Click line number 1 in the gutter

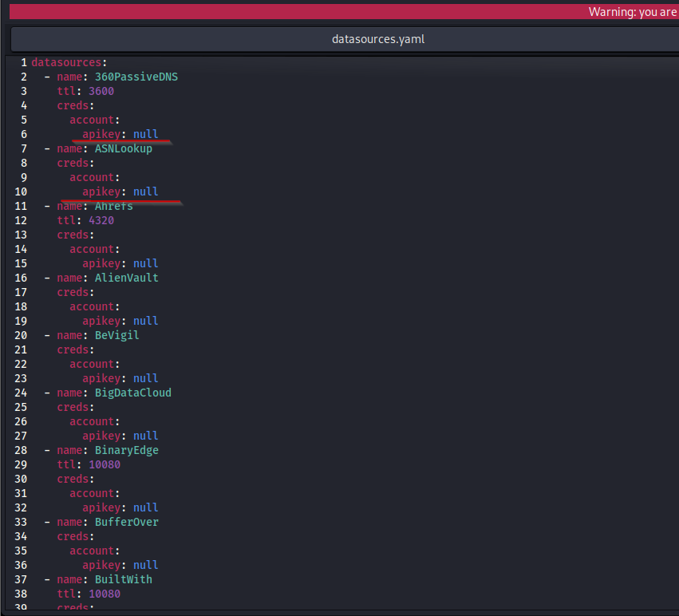tap(24, 62)
